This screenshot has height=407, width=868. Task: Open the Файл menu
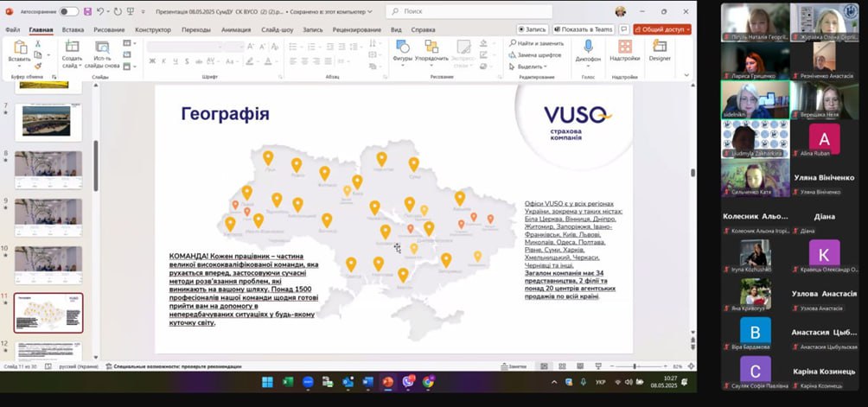tap(12, 30)
